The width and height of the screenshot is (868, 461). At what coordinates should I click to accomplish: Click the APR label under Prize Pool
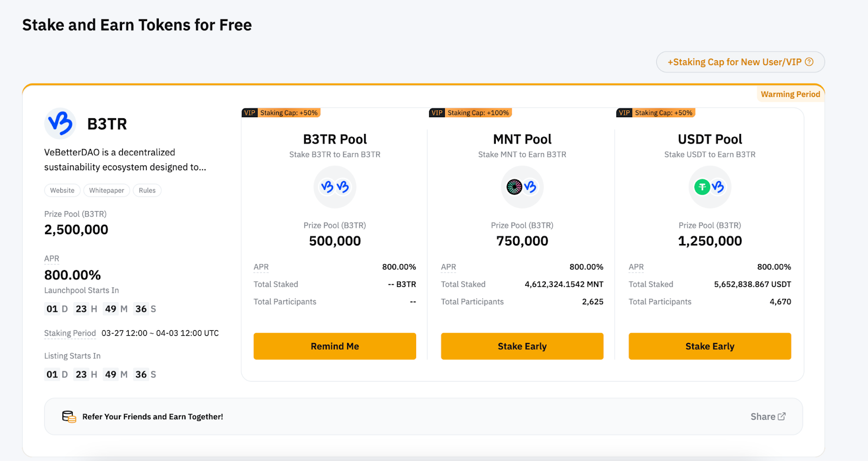pyautogui.click(x=52, y=259)
